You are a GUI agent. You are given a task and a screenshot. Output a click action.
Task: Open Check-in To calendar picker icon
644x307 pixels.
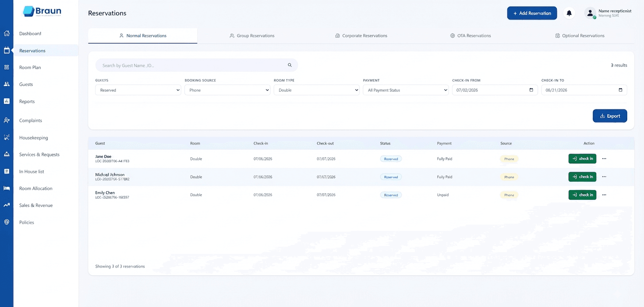tap(621, 90)
